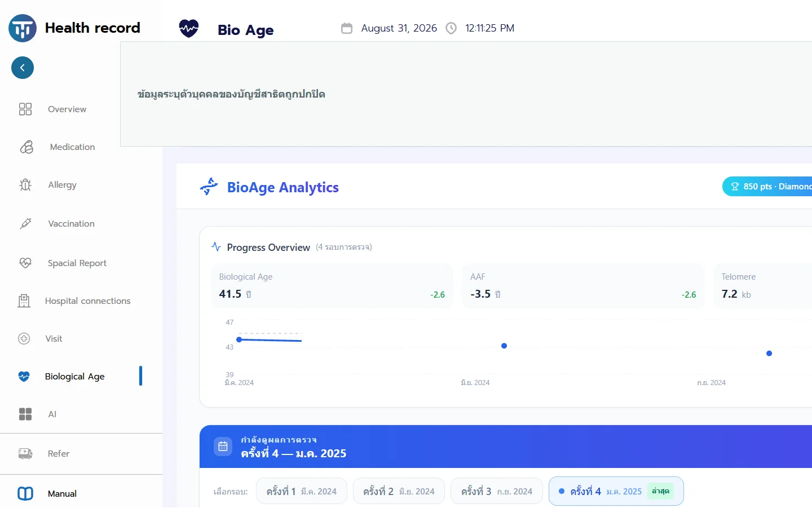Click the Spacial Report heart icon

click(x=25, y=263)
